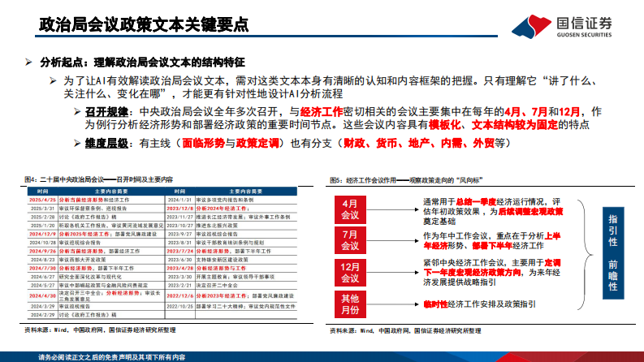Click the cell 审议环保督察条例、巡视报告
Viewport: 644px width, 362px height.
(93, 209)
